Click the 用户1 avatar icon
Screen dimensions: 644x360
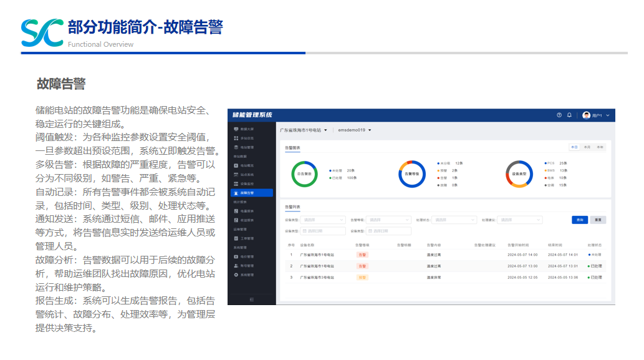coord(586,115)
